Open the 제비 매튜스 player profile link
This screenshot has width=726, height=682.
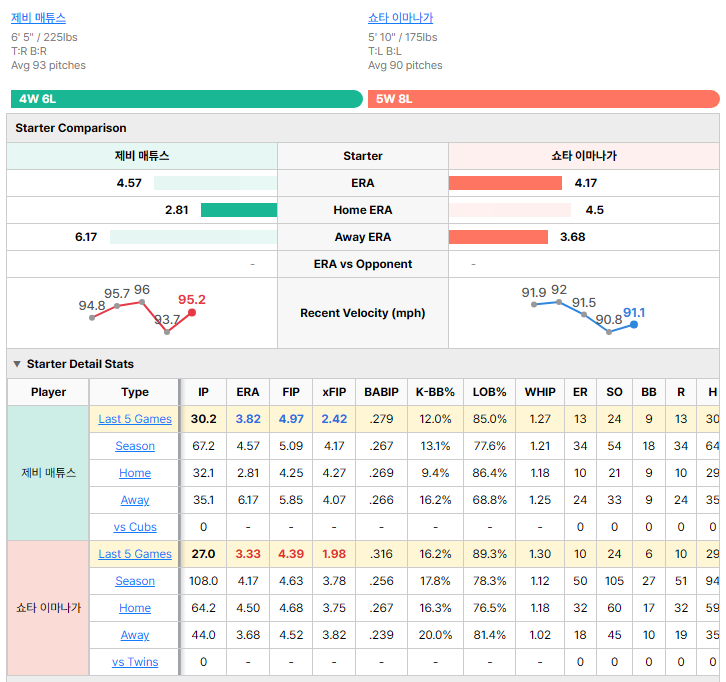pyautogui.click(x=38, y=18)
